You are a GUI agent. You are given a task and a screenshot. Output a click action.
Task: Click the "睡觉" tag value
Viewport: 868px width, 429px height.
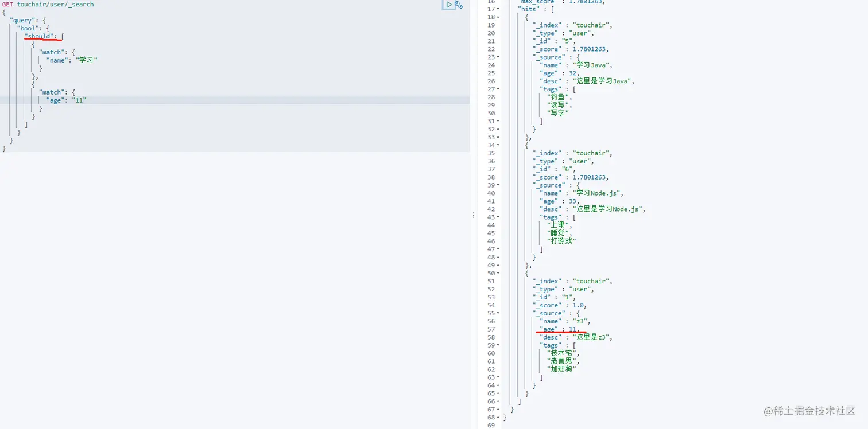pos(559,233)
